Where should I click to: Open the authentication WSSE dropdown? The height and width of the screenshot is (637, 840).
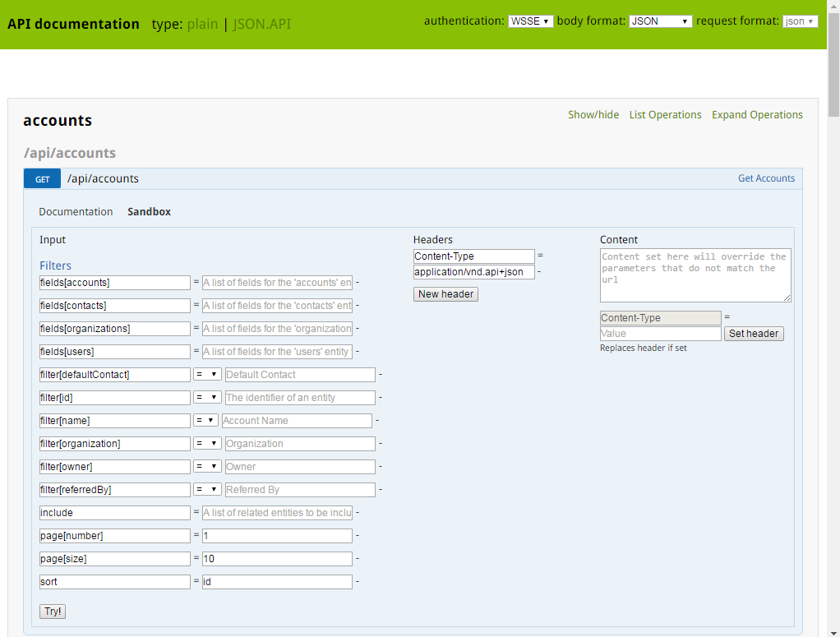530,21
